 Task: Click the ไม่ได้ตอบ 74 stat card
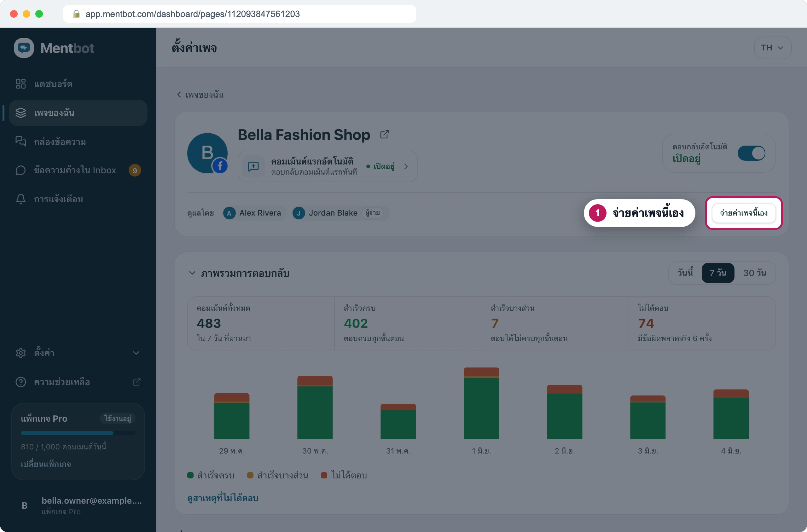(702, 323)
